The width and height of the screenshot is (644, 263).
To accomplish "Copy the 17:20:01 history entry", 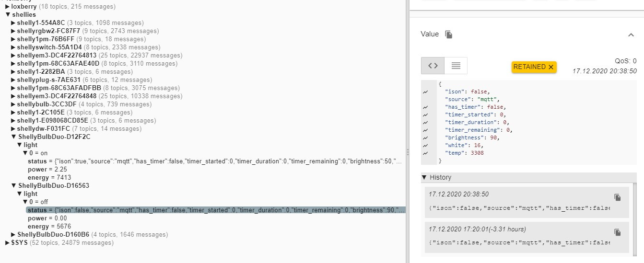I will [618, 232].
